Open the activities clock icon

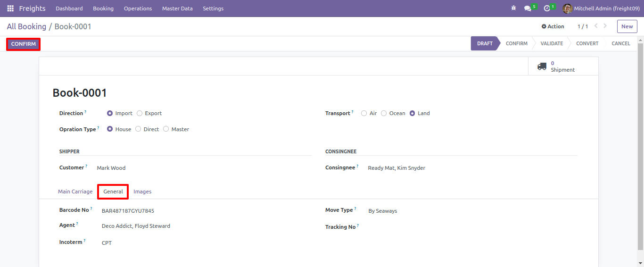547,8
